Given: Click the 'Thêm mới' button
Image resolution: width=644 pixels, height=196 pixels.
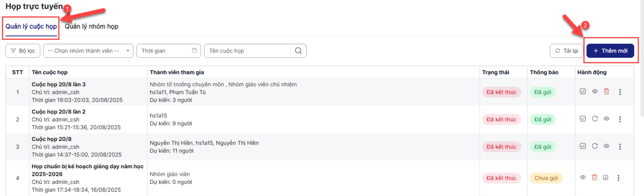Looking at the screenshot, I should click(610, 51).
